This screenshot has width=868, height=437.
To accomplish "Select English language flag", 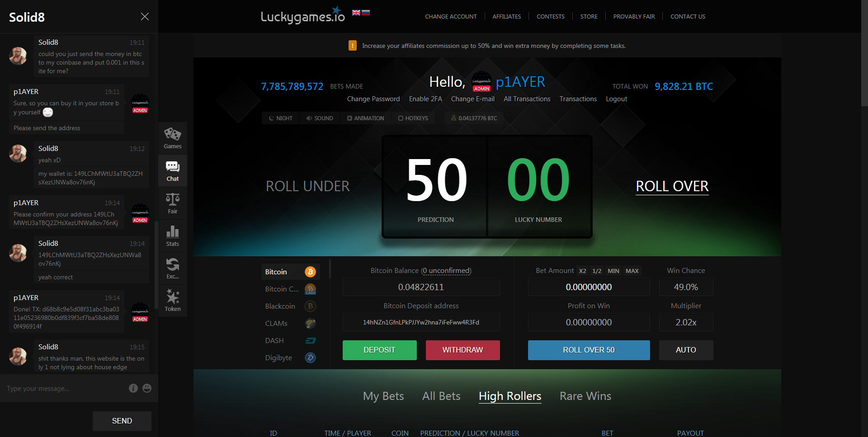I will click(356, 13).
